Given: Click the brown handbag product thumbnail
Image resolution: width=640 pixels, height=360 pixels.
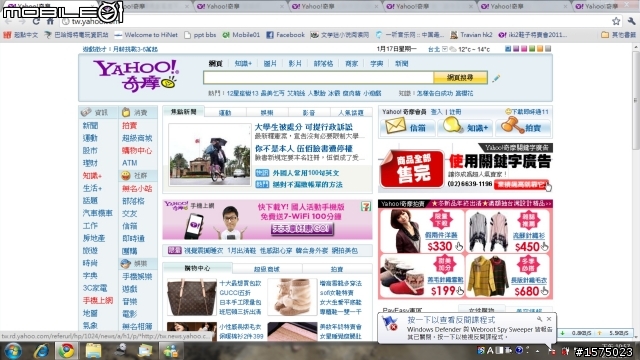Looking at the screenshot, I should click(x=191, y=297).
